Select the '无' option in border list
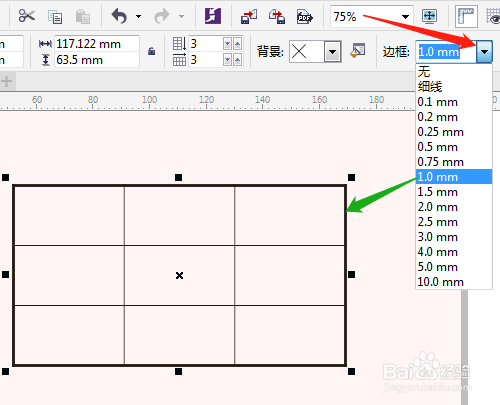Image resolution: width=500 pixels, height=405 pixels. [454, 71]
